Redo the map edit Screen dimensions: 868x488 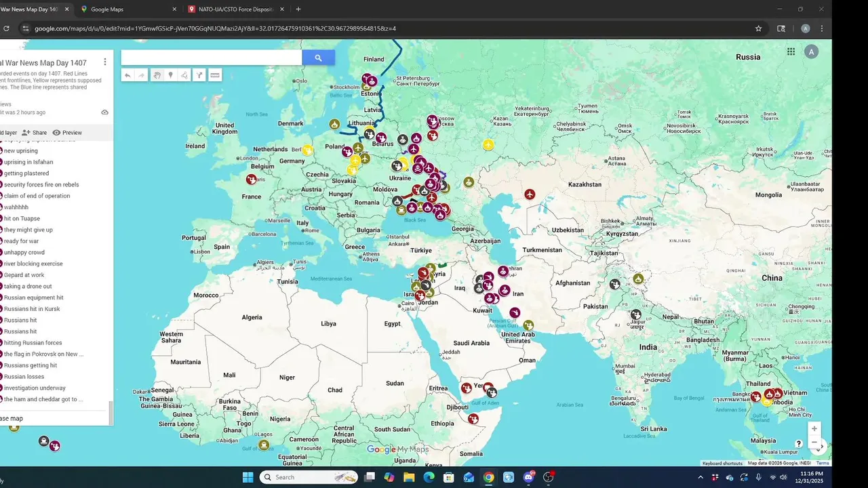(141, 75)
